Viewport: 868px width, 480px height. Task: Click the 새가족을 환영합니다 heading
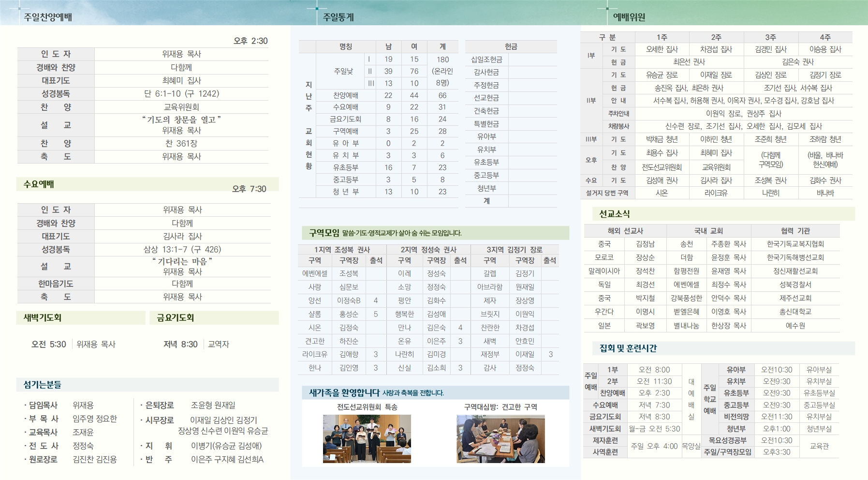click(x=344, y=393)
